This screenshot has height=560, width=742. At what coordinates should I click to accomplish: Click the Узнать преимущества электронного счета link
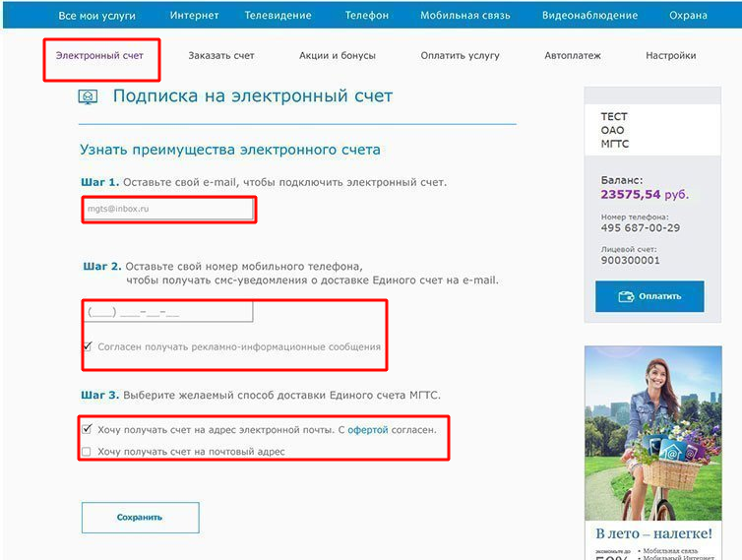click(230, 150)
